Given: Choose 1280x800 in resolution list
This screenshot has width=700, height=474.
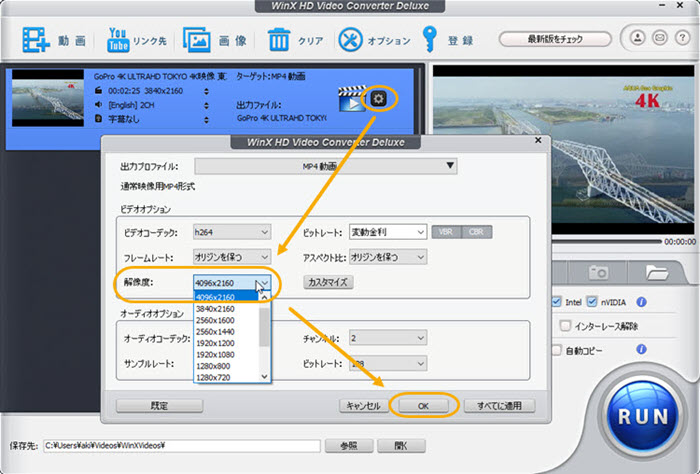Looking at the screenshot, I should 226,366.
